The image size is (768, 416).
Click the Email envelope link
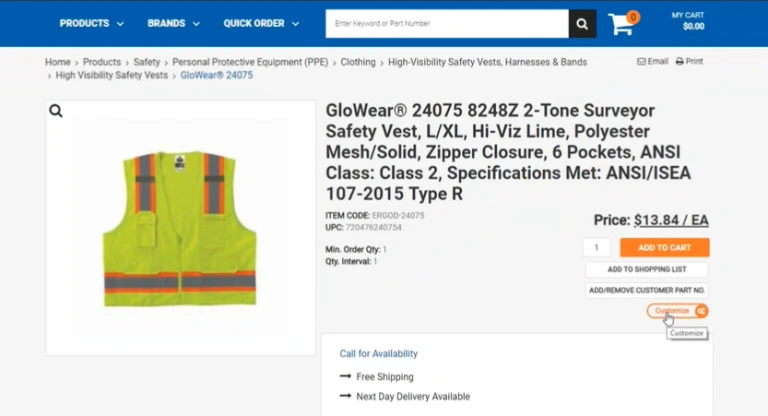(652, 62)
